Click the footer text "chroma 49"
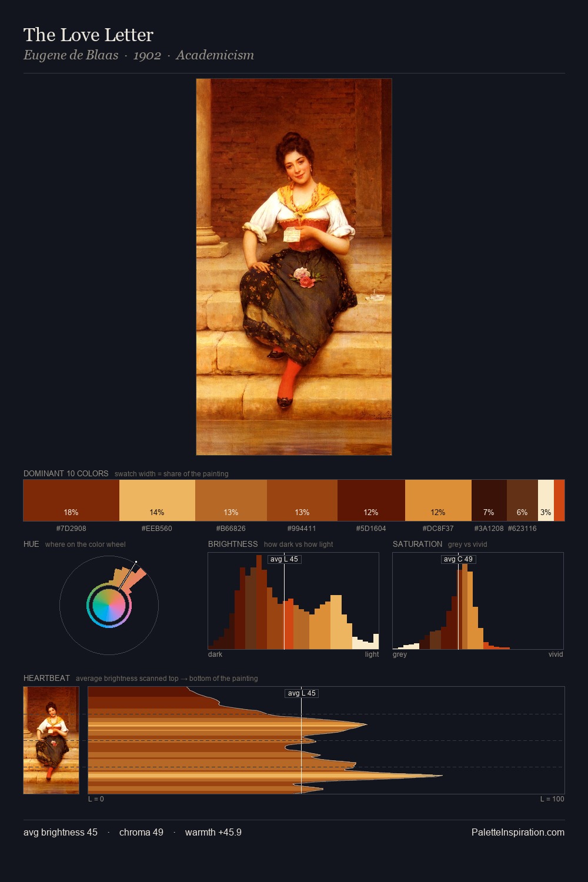 141,832
